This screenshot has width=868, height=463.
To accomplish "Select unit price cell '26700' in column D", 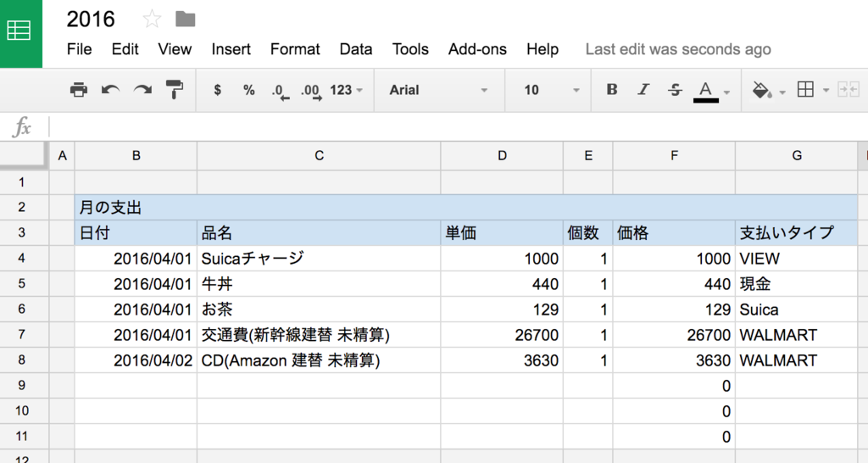I will [502, 334].
